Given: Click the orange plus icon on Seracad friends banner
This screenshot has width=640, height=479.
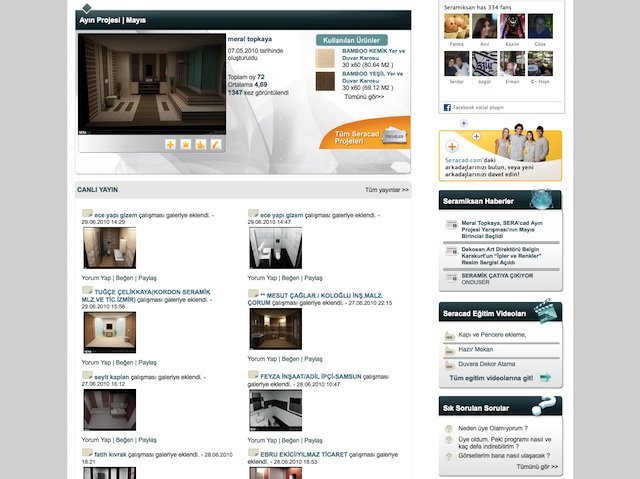Looking at the screenshot, I should tap(451, 146).
